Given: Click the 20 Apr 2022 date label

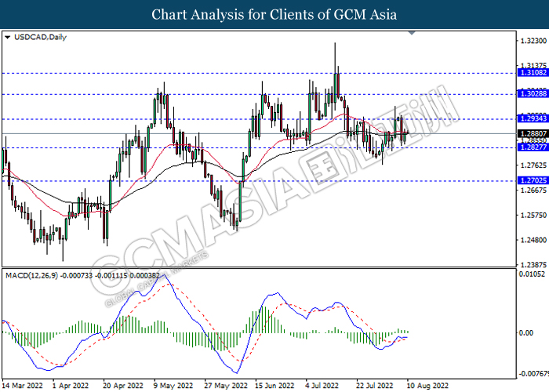Looking at the screenshot, I should [x=123, y=386].
